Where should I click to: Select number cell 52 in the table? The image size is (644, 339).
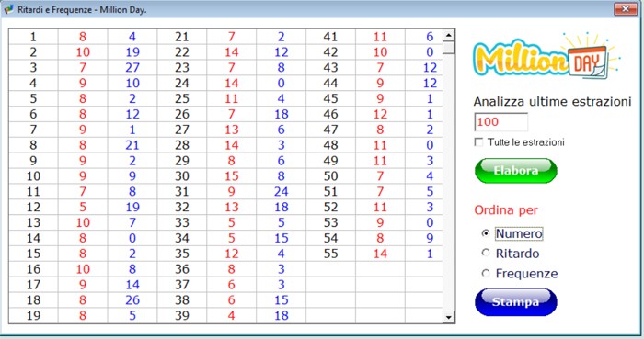point(330,207)
